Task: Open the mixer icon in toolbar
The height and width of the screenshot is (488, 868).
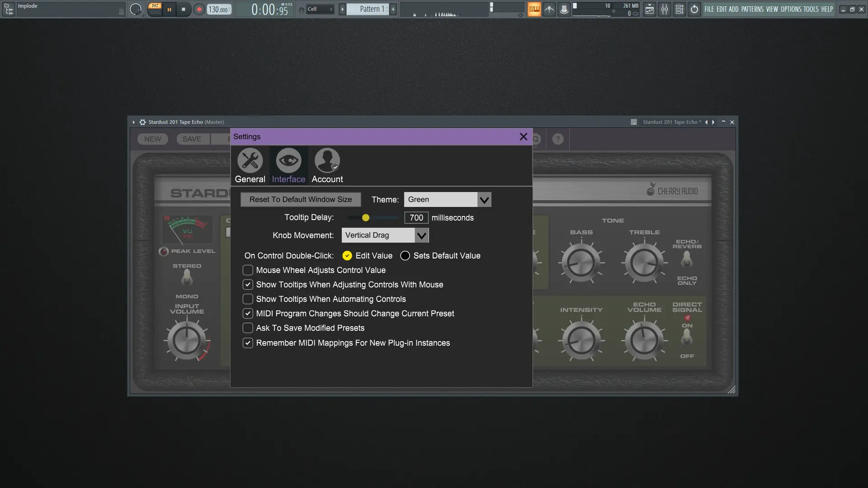Action: coord(664,9)
